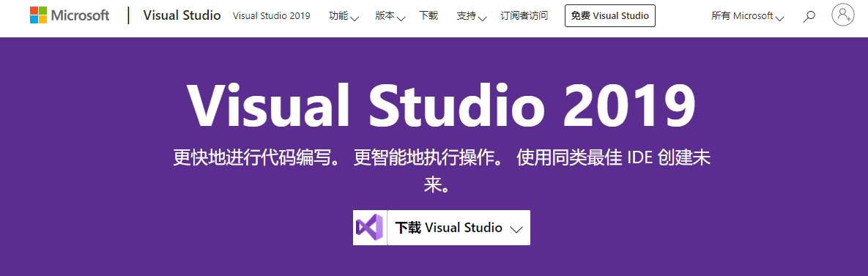Expand the 版本 menu

(390, 16)
